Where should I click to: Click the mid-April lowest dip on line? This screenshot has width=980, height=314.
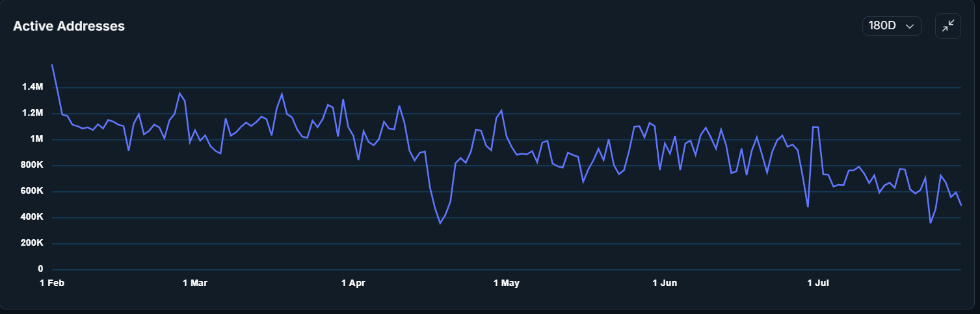(x=440, y=223)
